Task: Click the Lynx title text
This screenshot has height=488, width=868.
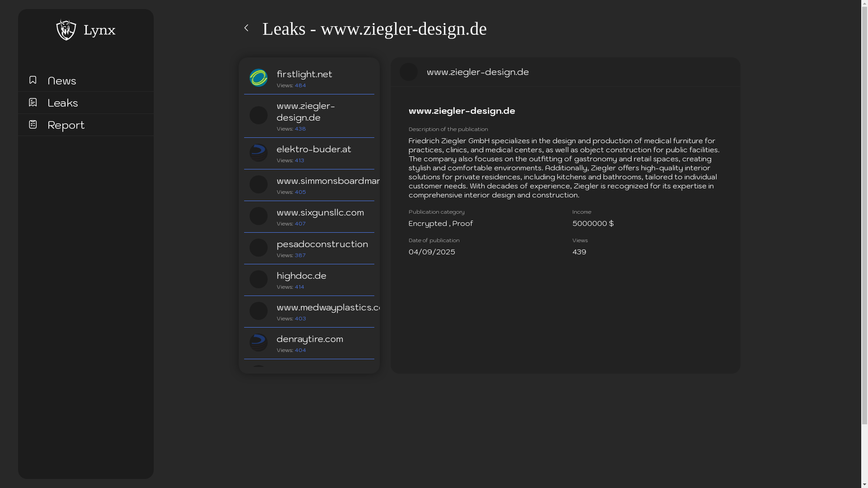Action: pos(99,30)
